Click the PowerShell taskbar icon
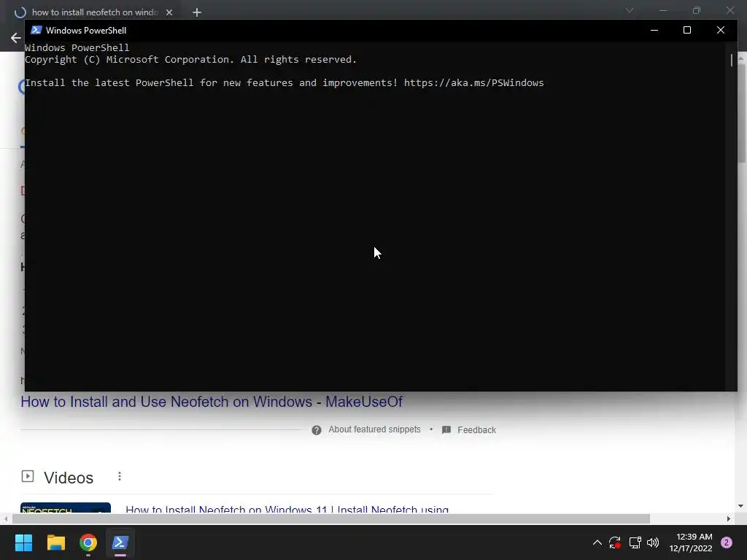The width and height of the screenshot is (747, 560). click(120, 542)
